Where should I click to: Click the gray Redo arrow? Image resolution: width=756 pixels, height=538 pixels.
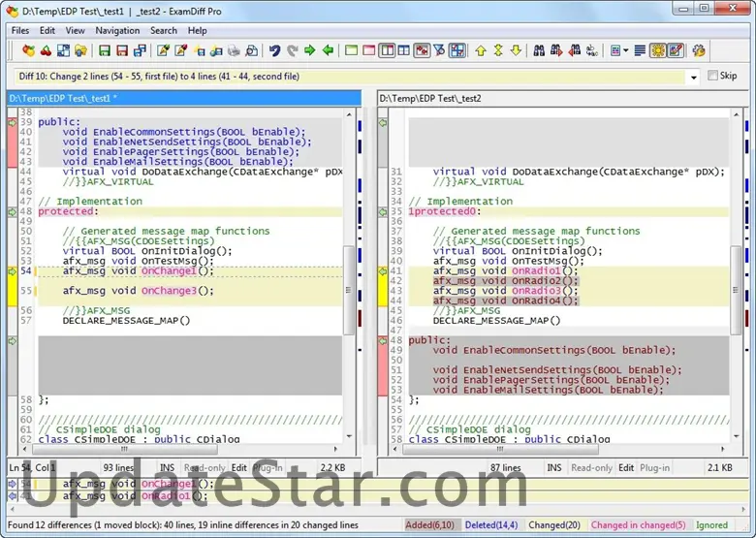tap(292, 50)
